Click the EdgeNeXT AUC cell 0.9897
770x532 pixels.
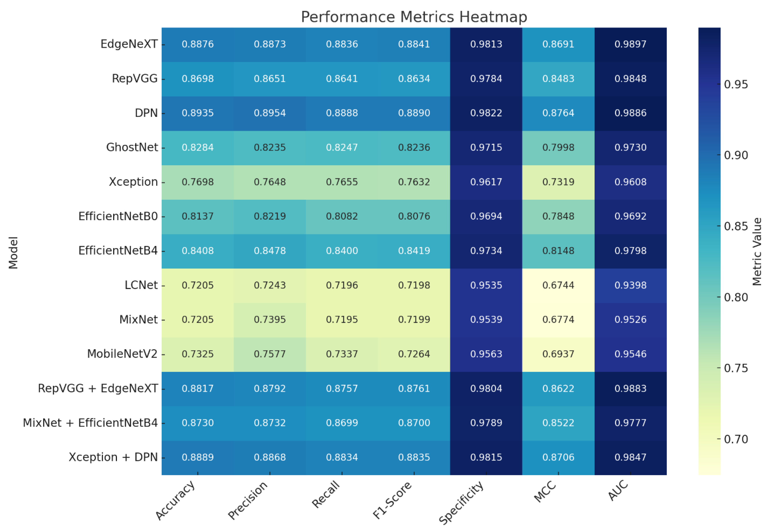tap(630, 44)
